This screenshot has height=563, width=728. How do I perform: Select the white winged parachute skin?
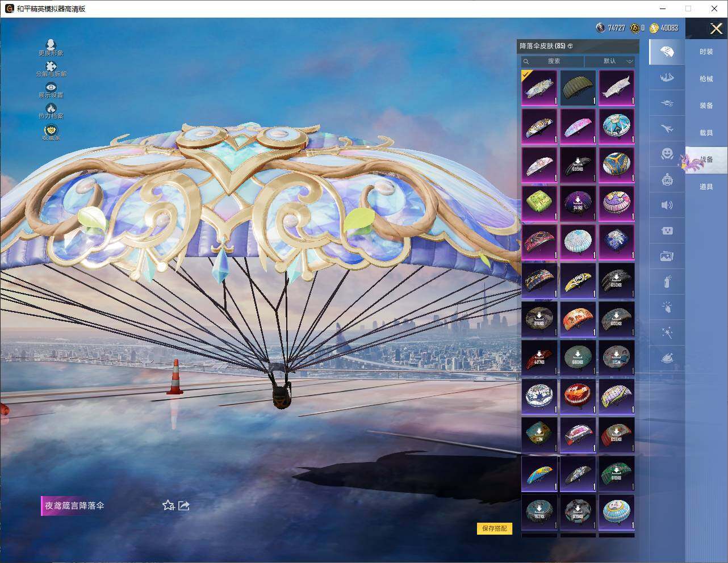click(617, 87)
